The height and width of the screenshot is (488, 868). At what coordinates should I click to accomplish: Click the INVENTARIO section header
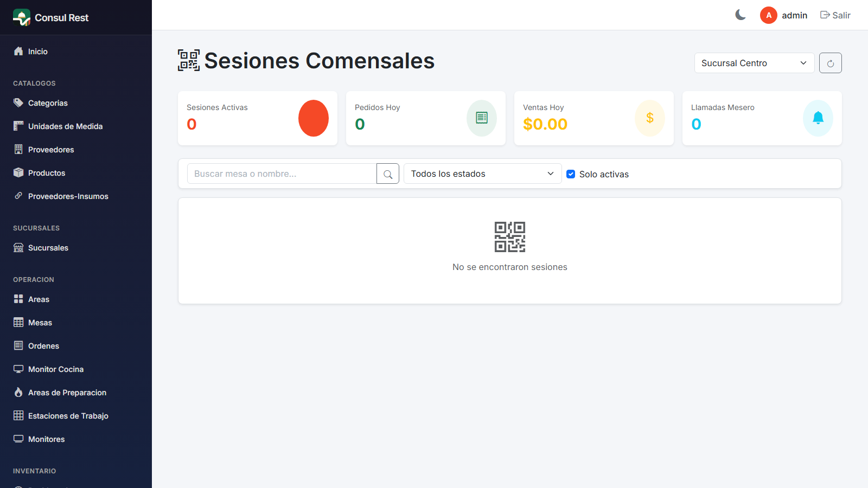click(x=35, y=471)
